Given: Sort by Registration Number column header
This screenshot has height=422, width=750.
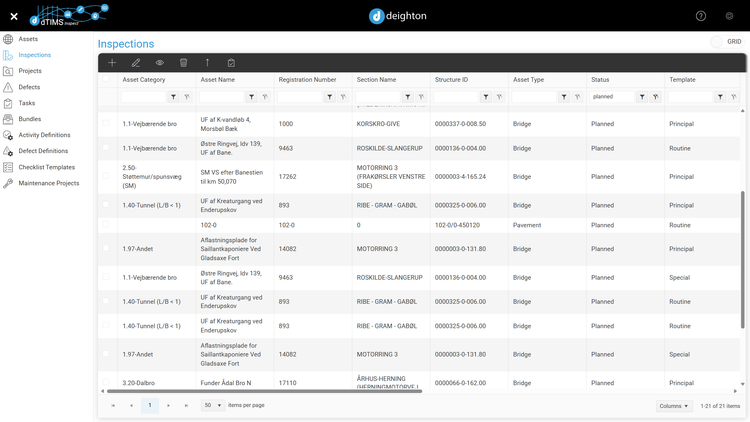Looking at the screenshot, I should click(x=307, y=79).
